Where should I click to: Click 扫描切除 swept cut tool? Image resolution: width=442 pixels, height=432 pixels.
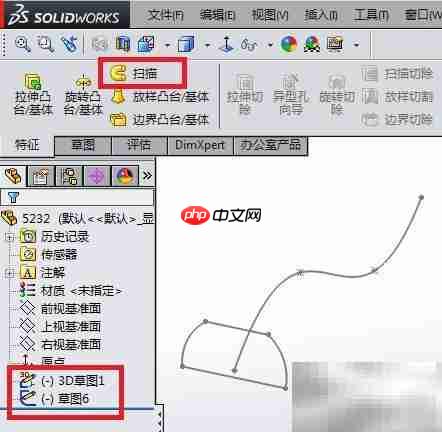click(397, 73)
